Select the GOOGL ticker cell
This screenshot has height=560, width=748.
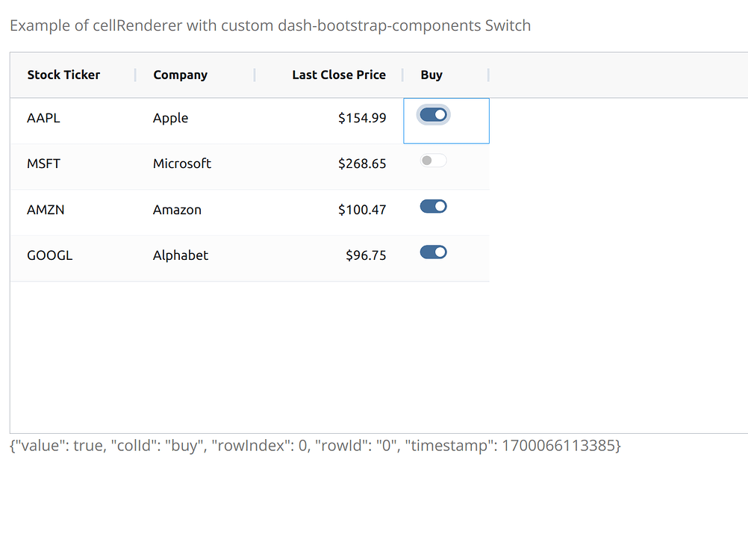[x=49, y=255]
